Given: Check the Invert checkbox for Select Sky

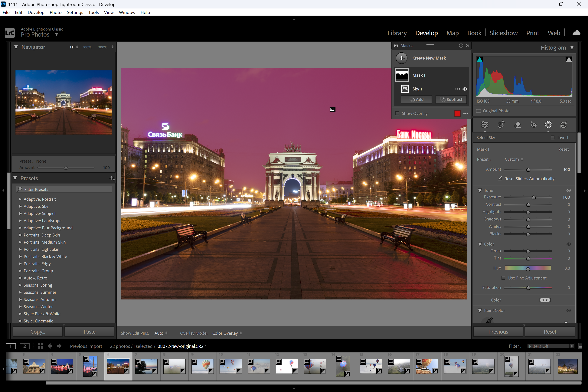Looking at the screenshot, I should tap(553, 138).
